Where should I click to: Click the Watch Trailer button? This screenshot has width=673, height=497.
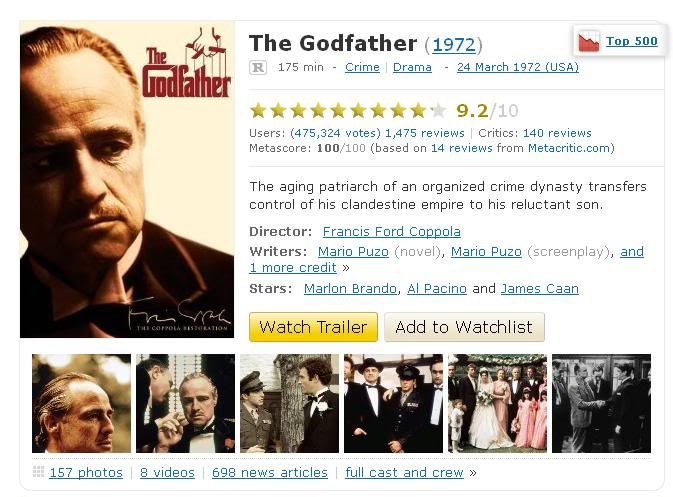(313, 327)
